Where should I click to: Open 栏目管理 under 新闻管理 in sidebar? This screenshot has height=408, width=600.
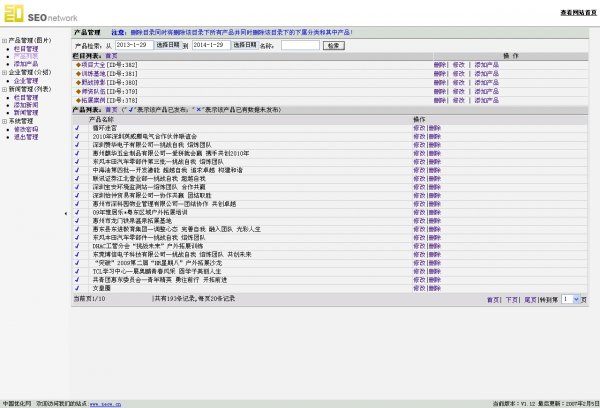coord(26,98)
